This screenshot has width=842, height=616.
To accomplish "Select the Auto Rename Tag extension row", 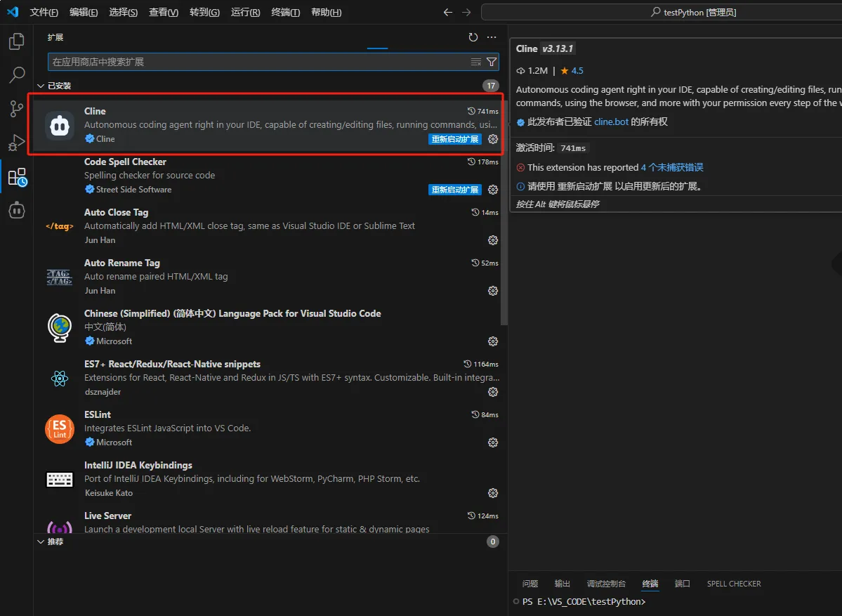I will tap(267, 277).
